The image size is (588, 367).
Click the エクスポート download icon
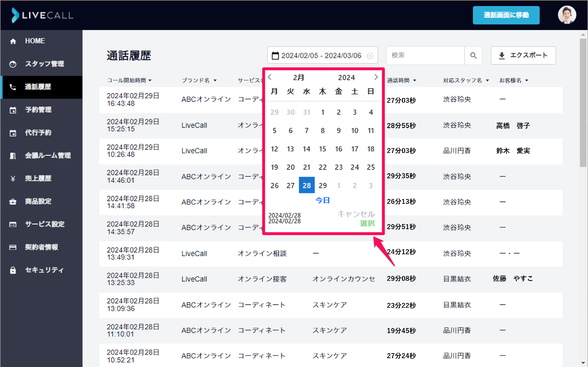(501, 56)
